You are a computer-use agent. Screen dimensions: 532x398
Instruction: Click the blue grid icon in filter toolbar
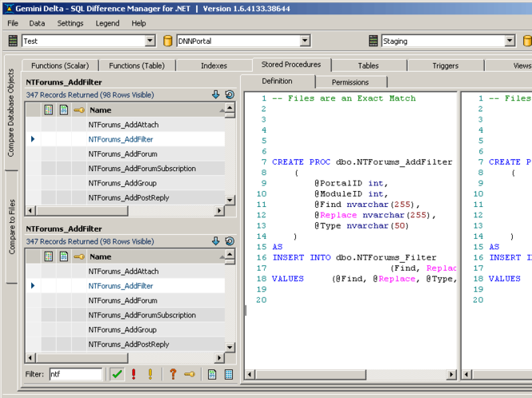coord(228,374)
